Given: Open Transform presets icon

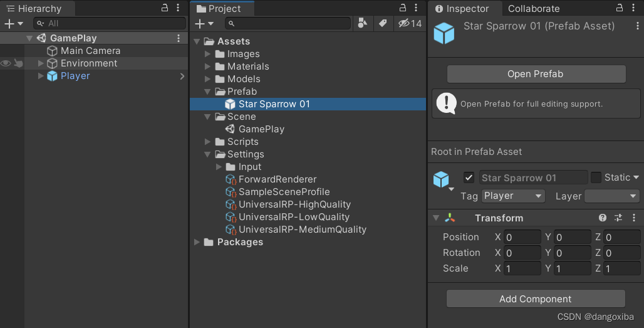Looking at the screenshot, I should [x=618, y=218].
